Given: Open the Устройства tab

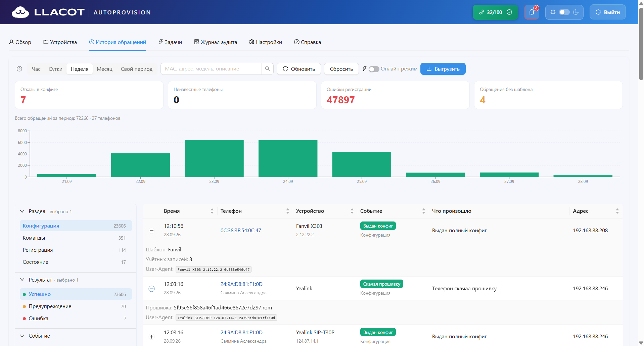Looking at the screenshot, I should (x=60, y=42).
